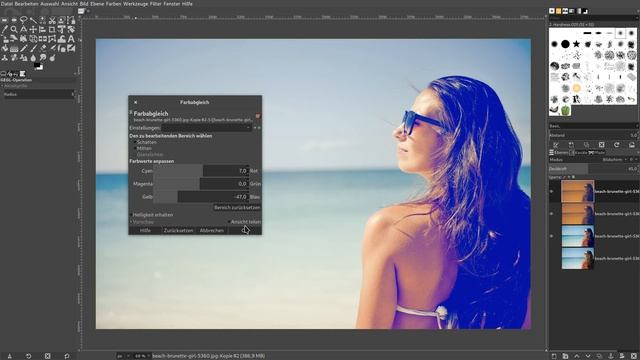The height and width of the screenshot is (360, 640).
Task: Open the Fenster menu
Action: [171, 4]
